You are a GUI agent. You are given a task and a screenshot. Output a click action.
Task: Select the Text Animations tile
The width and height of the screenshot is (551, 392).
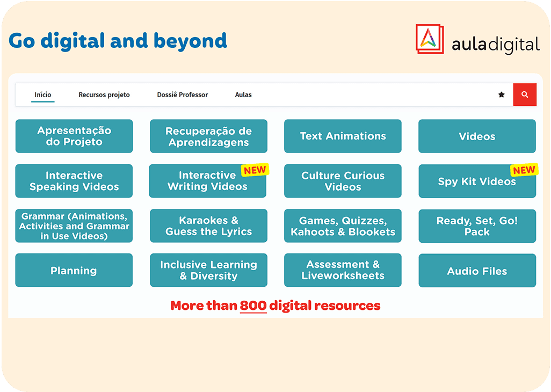(343, 136)
